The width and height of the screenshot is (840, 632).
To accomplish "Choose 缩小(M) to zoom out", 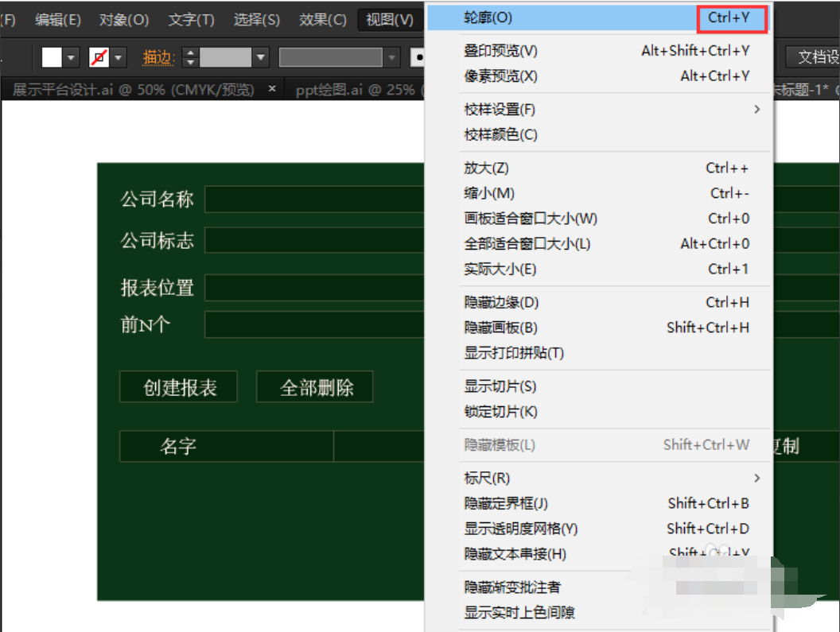I will 598,193.
